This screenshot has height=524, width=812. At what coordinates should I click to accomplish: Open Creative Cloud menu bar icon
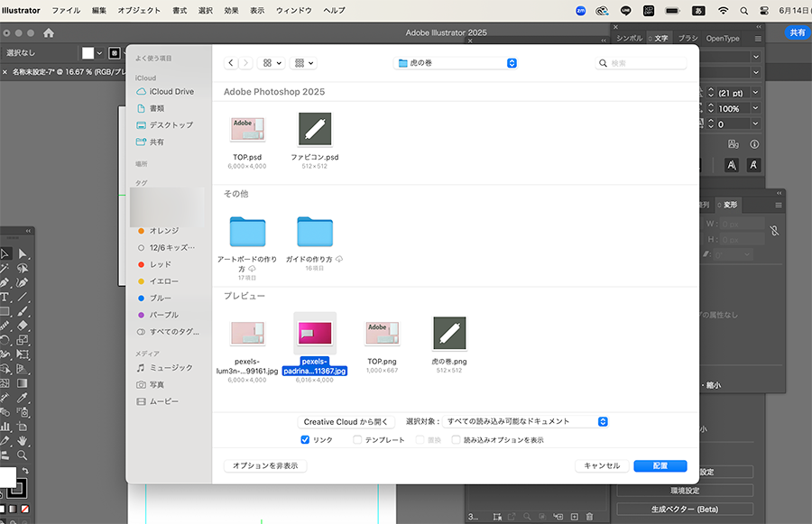tap(602, 10)
